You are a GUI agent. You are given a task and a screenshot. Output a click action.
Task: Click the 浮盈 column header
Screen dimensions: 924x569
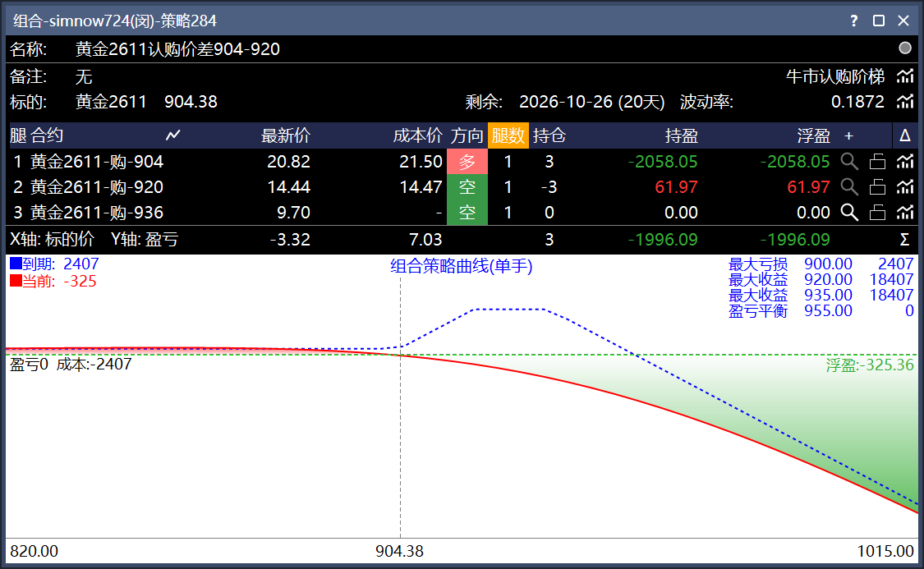point(814,136)
